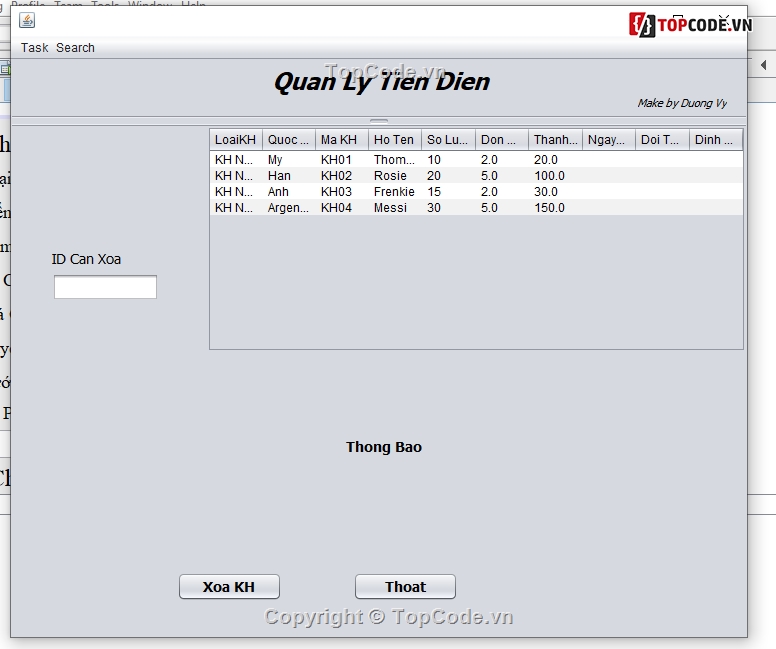Click scroll up arrow of background window
This screenshot has width=776, height=649.
[763, 66]
